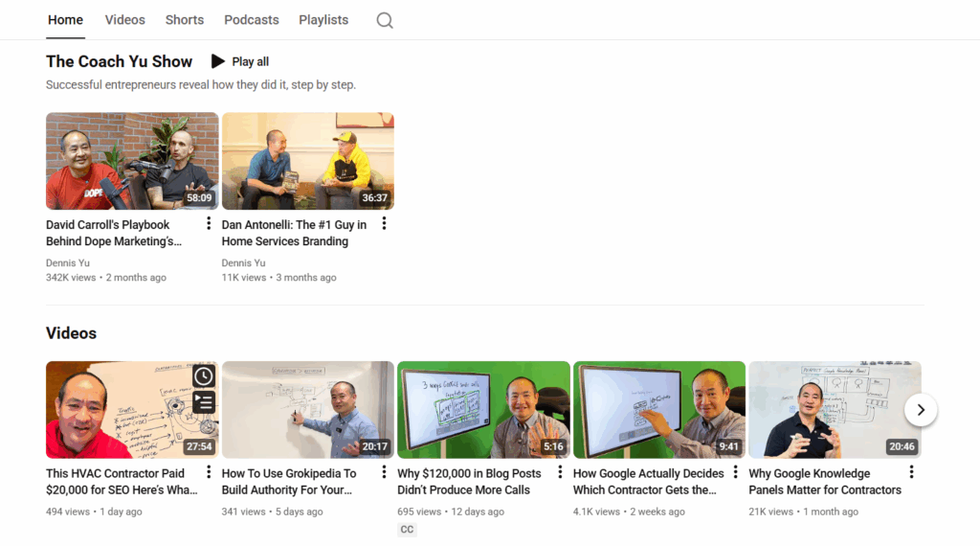Click the CC badge under Blog Posts video
This screenshot has height=546, width=980.
tap(407, 530)
